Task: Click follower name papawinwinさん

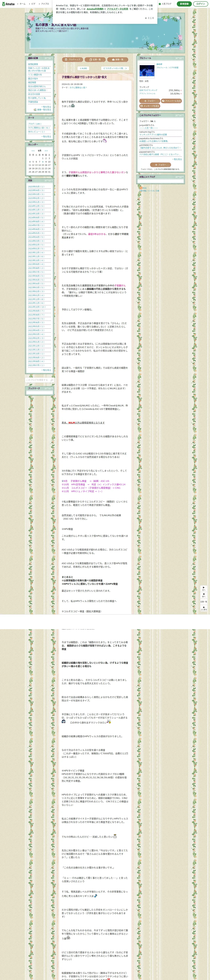Action: coord(147,151)
